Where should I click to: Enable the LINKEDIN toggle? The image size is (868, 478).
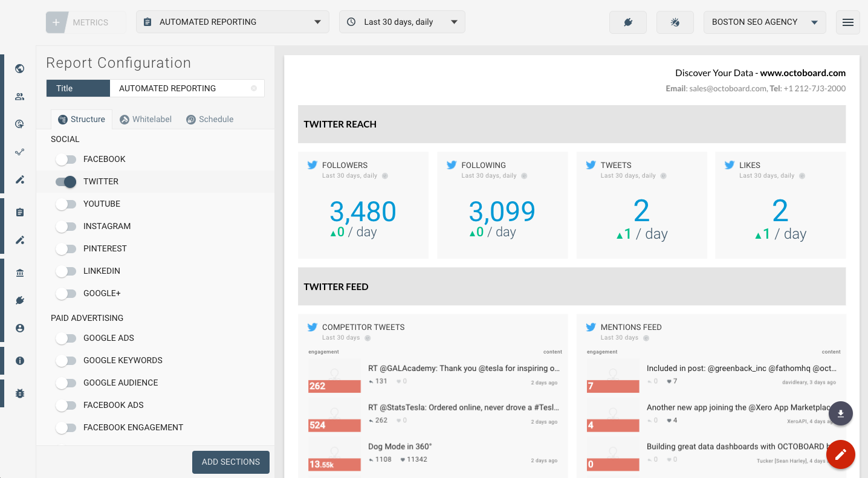tap(65, 271)
